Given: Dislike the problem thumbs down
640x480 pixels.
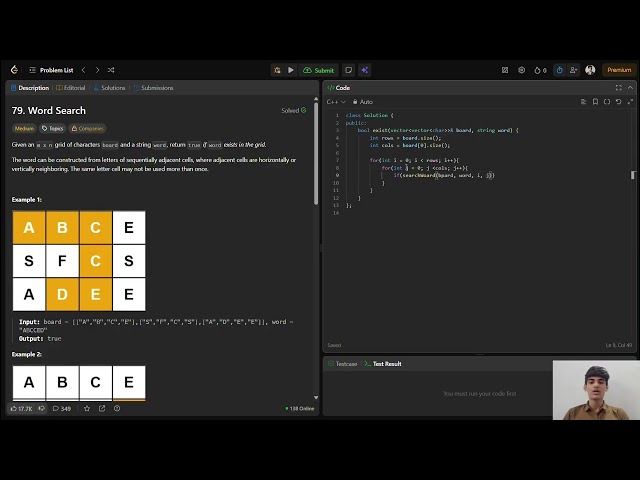Looking at the screenshot, I should 42,409.
